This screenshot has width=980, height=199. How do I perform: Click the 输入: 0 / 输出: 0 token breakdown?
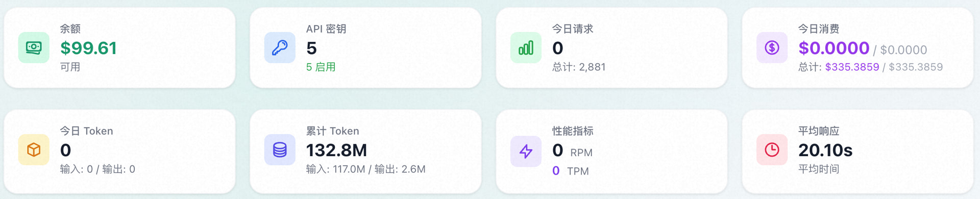tap(97, 169)
